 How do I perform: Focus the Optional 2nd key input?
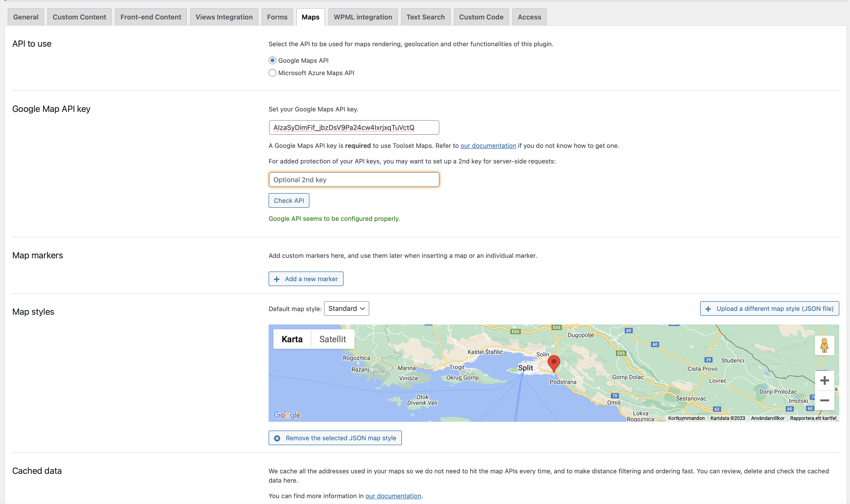[354, 180]
